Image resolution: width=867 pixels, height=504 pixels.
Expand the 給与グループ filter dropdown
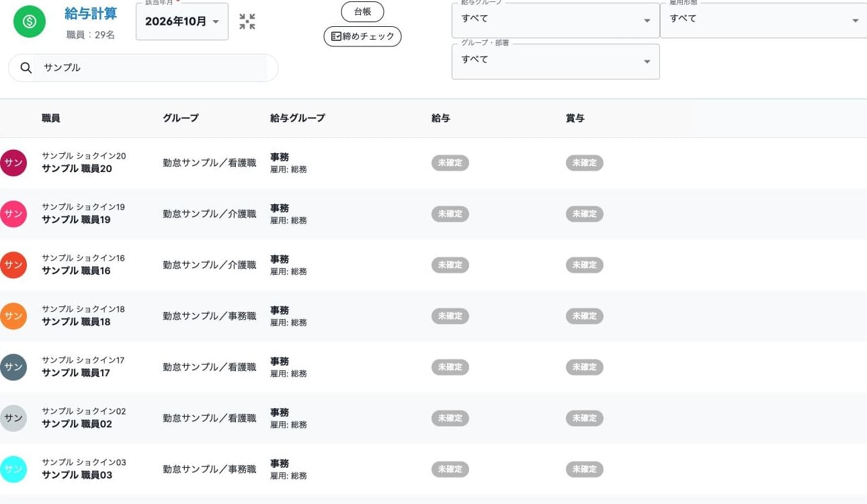(555, 20)
